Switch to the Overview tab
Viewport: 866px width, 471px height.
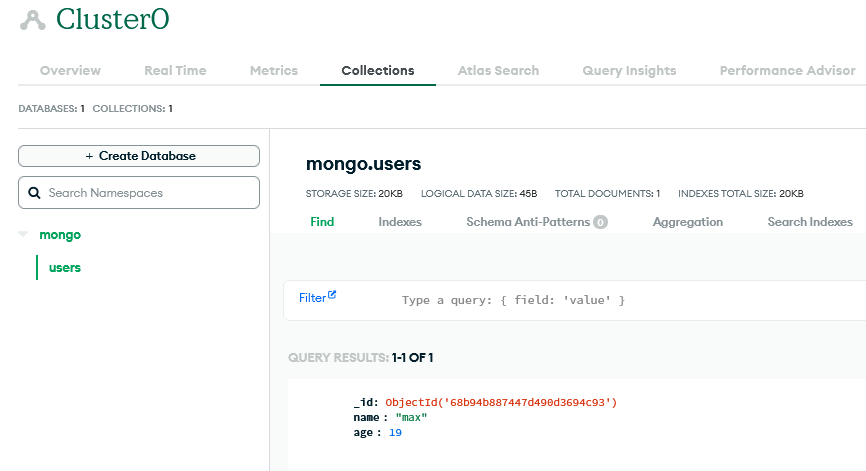(x=70, y=71)
